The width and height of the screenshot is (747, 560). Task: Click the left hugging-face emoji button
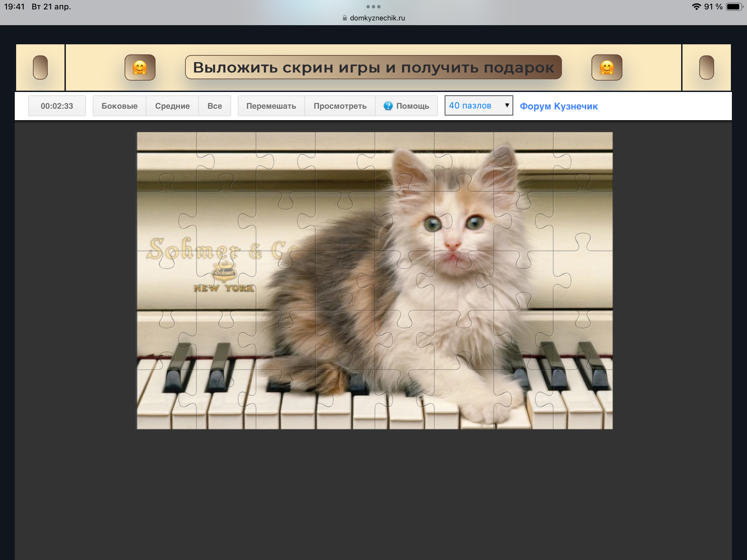pyautogui.click(x=140, y=67)
